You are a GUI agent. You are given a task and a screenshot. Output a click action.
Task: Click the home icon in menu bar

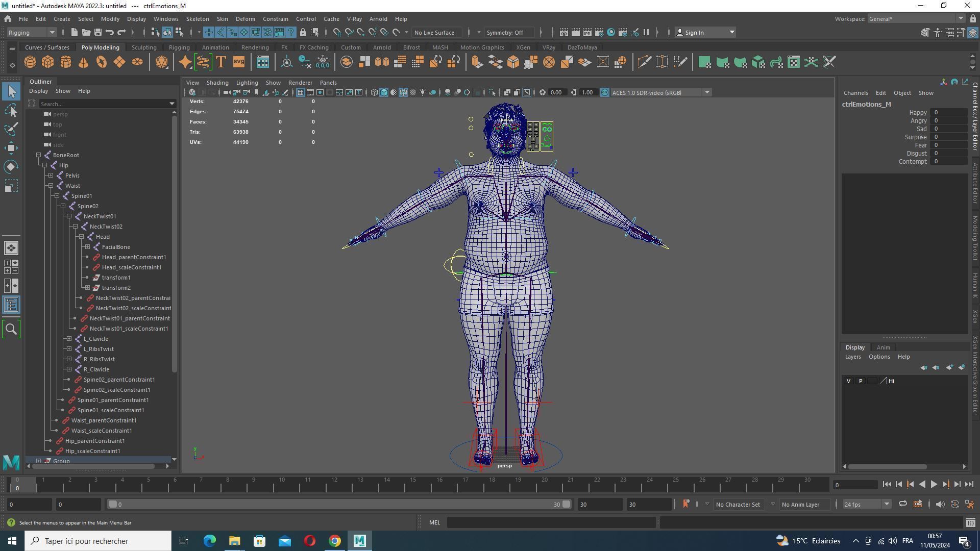pos(8,19)
